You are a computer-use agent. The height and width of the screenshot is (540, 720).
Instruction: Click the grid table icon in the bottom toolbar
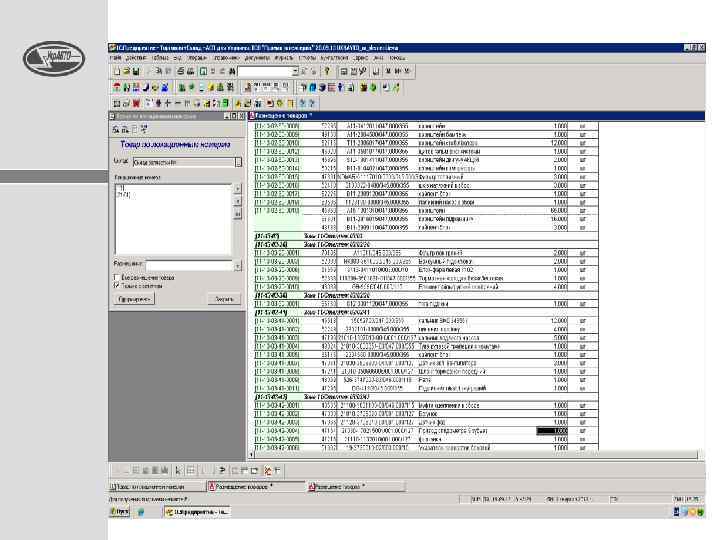point(191,470)
